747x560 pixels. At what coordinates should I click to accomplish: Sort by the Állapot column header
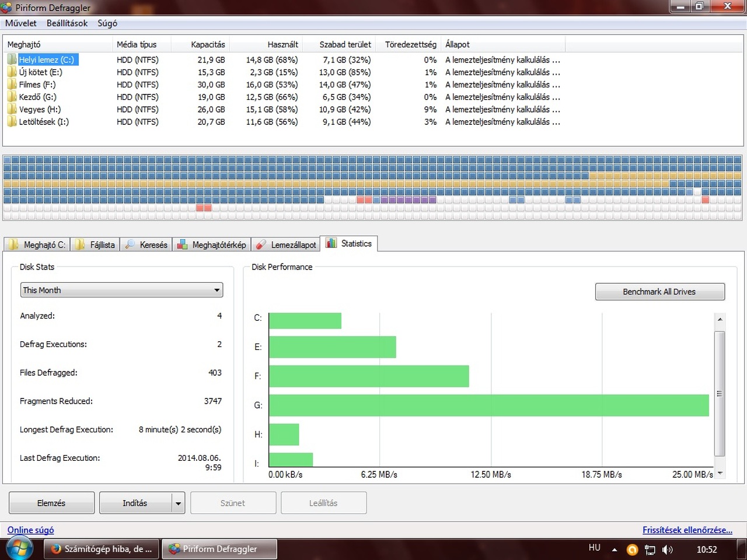[503, 44]
